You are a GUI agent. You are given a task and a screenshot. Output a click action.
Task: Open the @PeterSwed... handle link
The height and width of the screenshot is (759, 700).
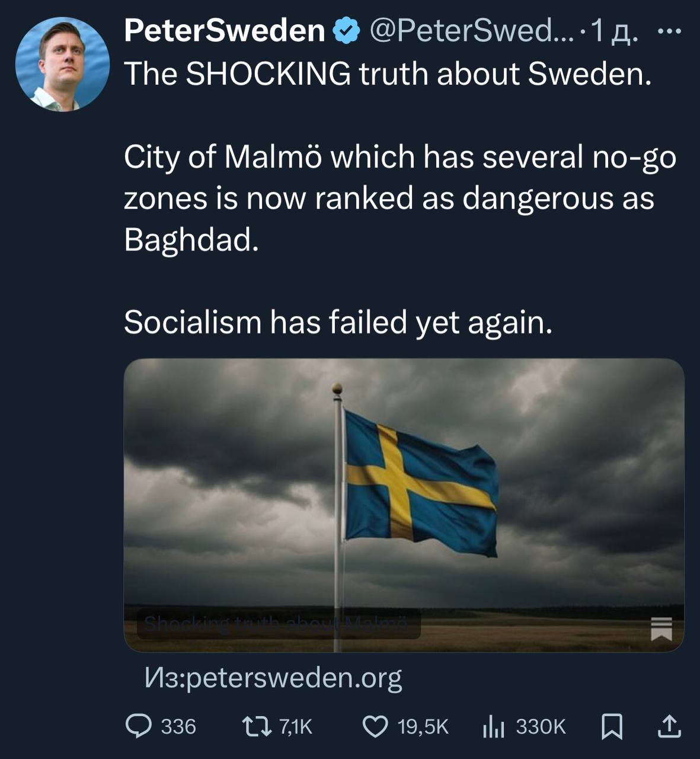[472, 31]
